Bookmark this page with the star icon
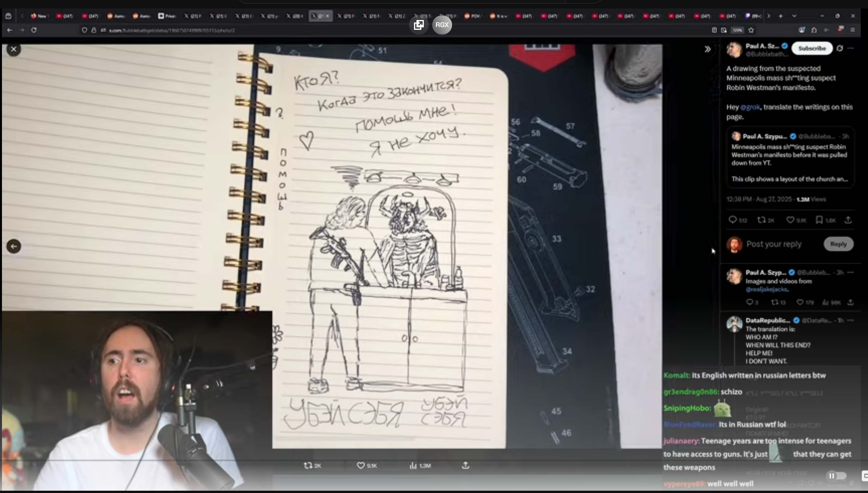This screenshot has width=868, height=493. click(751, 30)
